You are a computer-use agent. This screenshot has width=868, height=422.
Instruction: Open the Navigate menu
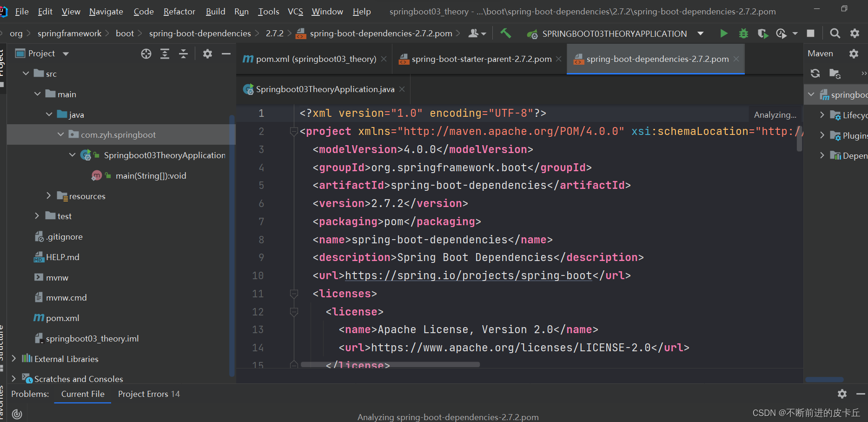pos(106,12)
